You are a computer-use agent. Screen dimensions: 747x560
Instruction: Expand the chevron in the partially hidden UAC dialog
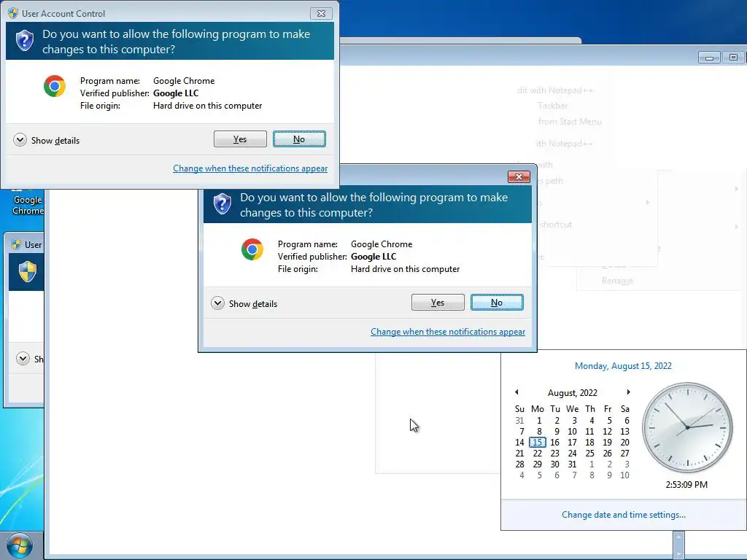[23, 358]
